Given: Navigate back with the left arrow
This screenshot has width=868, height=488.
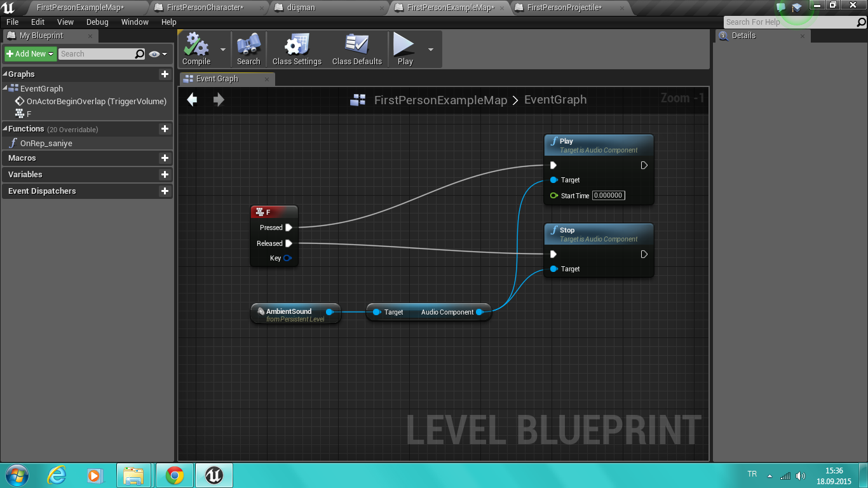Looking at the screenshot, I should coord(192,100).
